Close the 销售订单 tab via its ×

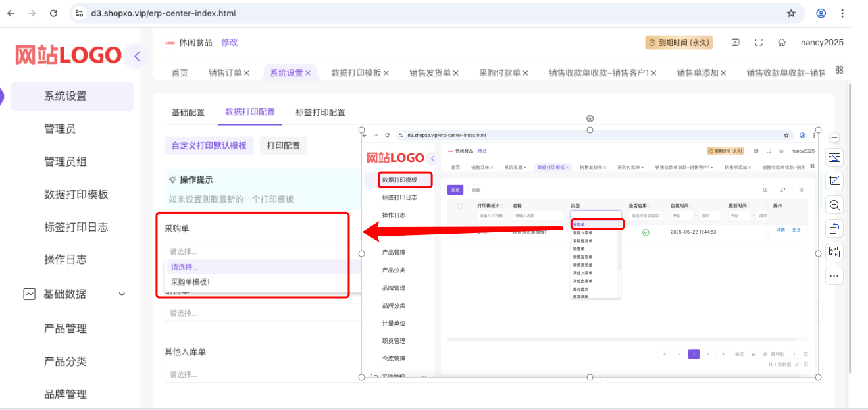(247, 73)
